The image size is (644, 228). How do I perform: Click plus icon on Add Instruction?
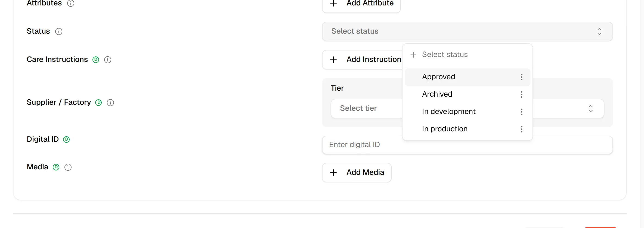(x=333, y=60)
